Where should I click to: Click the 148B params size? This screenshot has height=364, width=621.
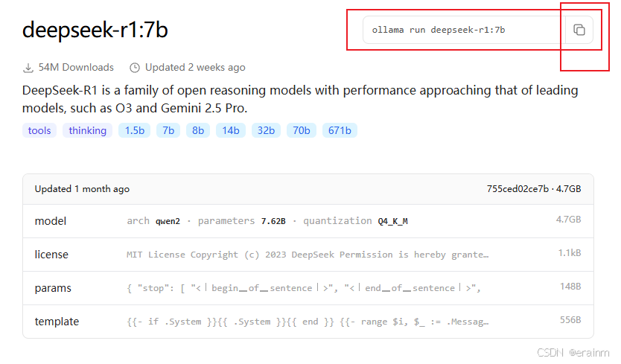pos(570,287)
